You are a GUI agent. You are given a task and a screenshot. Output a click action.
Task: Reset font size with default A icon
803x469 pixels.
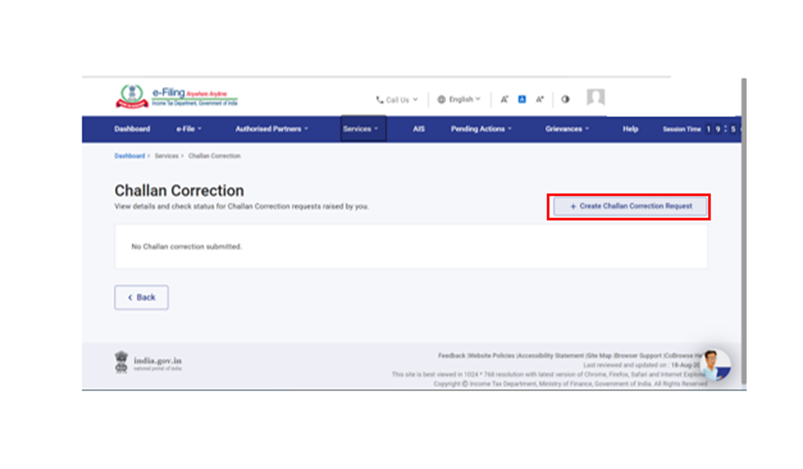[522, 99]
